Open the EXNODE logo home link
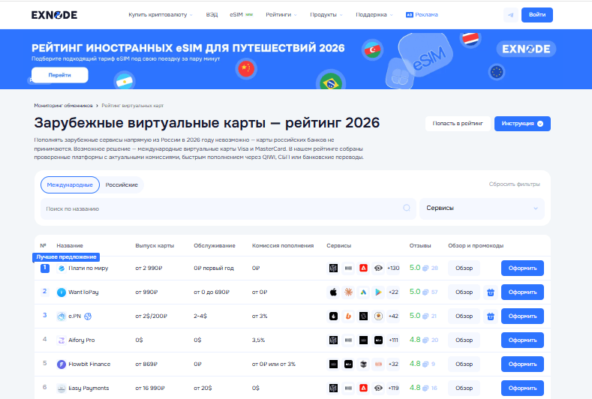Screen dimensions: 592x399 click(54, 15)
